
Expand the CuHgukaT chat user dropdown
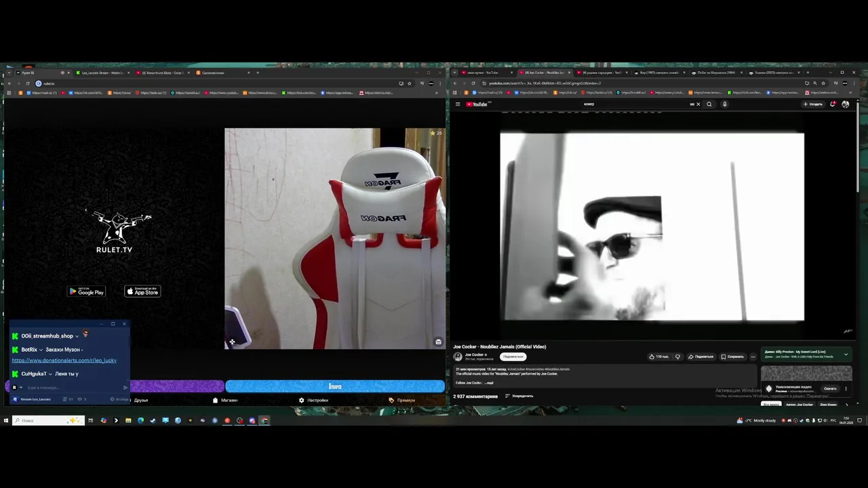50,374
